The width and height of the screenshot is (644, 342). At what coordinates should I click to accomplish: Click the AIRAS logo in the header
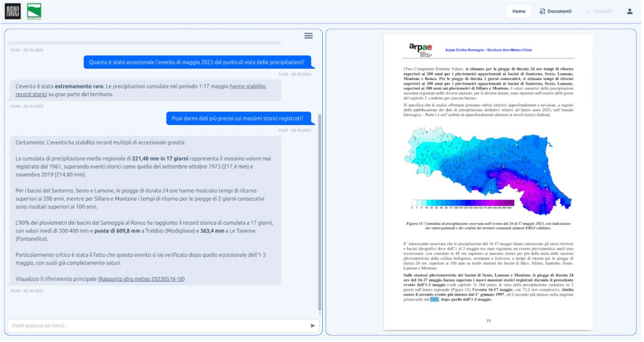[x=12, y=11]
